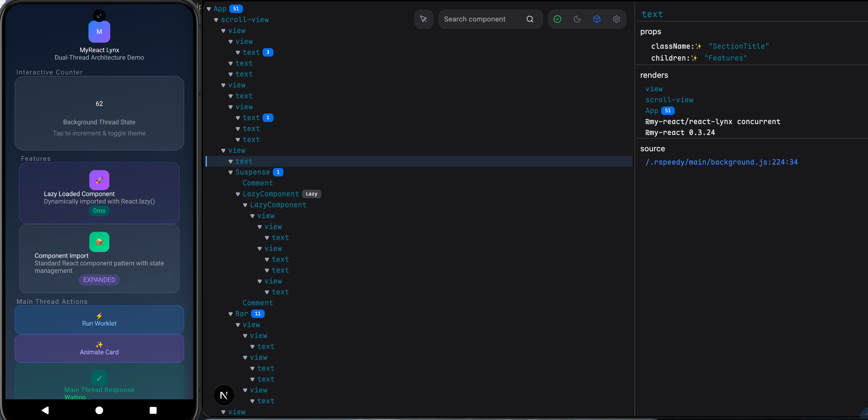Click the sparkle icon beside children prop
This screenshot has width=868, height=420.
point(694,58)
